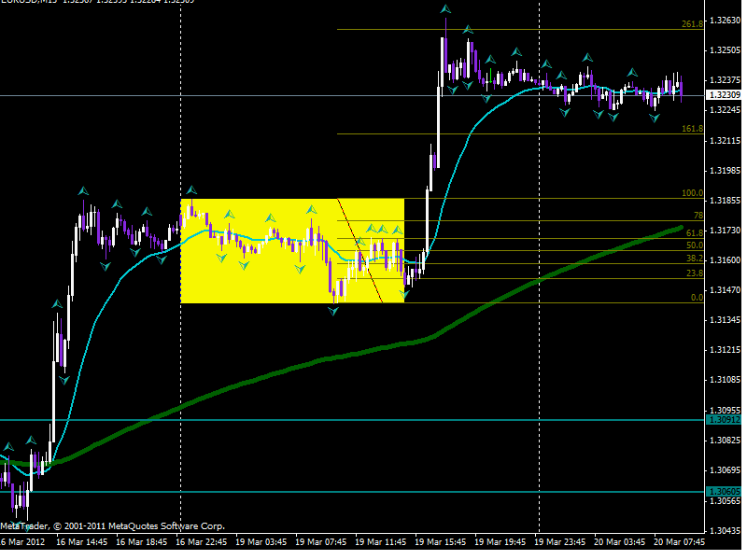Click the 19 Mar 19:45 time label
Screen dimensions: 747x560
(x=500, y=542)
